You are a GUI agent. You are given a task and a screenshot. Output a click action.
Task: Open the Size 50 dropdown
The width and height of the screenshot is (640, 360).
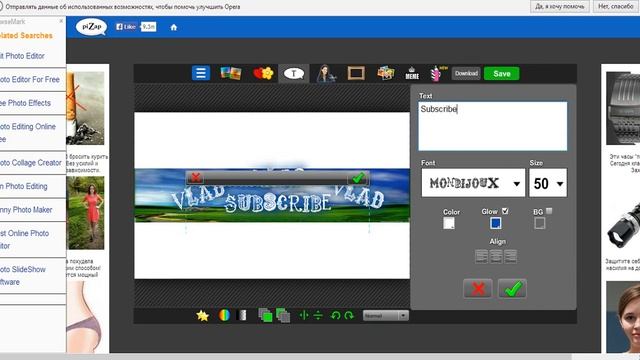coord(548,183)
